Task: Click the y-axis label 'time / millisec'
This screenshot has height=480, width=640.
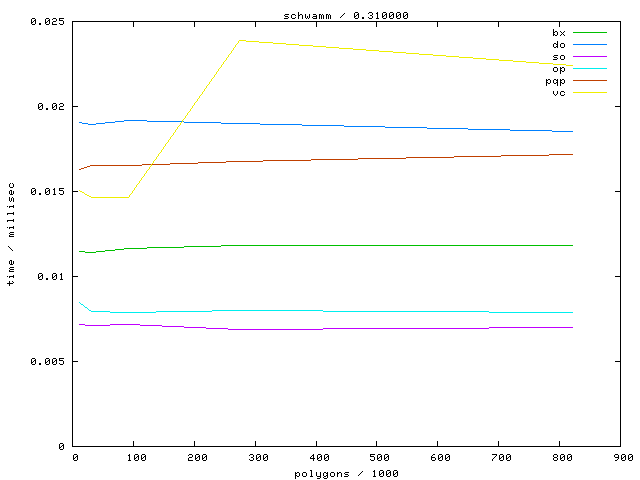Action: pos(11,234)
